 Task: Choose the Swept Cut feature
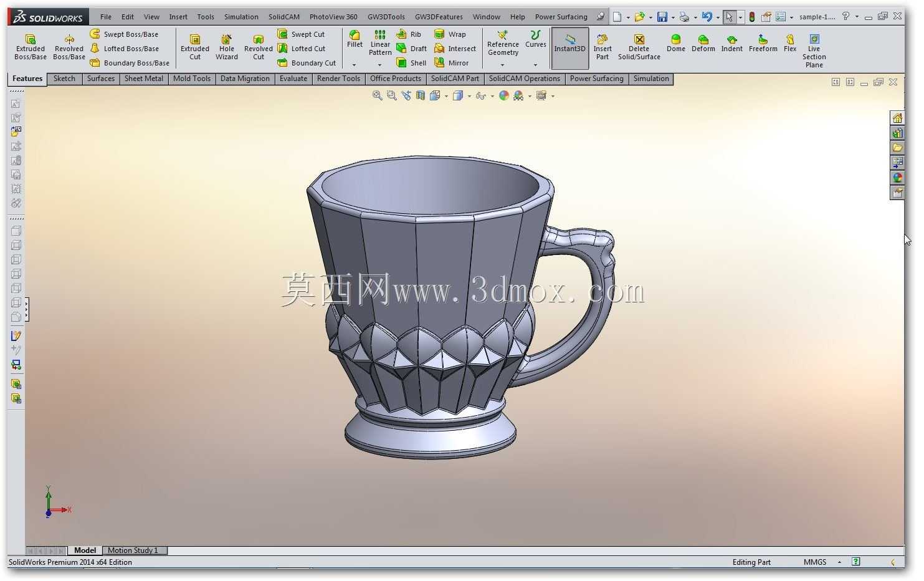tap(301, 34)
